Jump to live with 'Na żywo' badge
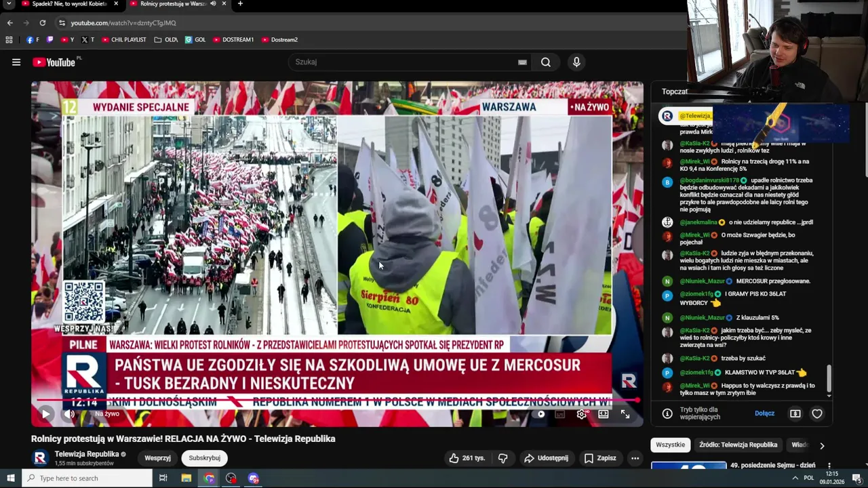This screenshot has width=868, height=488. 107,413
